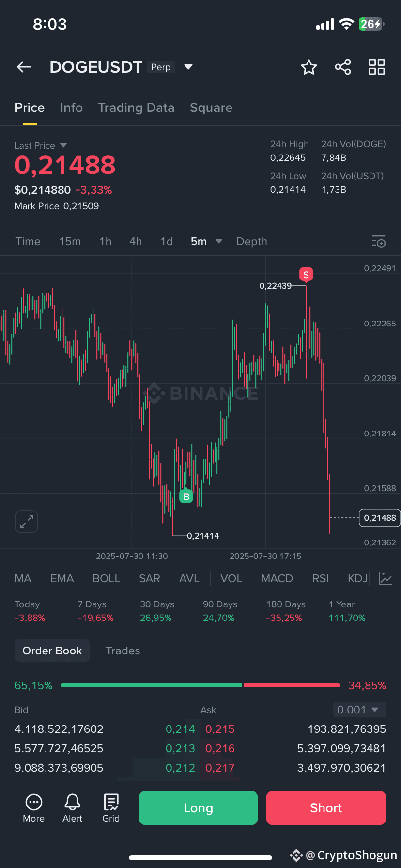Select the Time chart view
401x868 pixels.
tap(28, 241)
